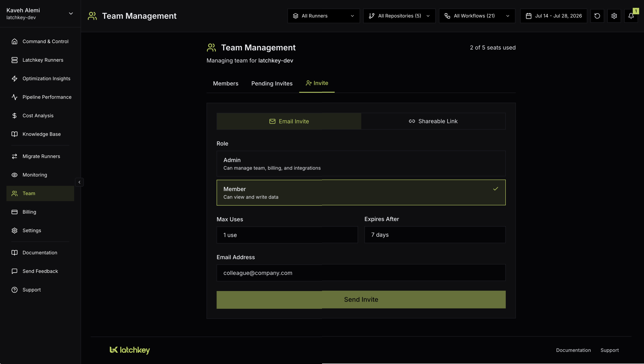644x364 pixels.
Task: Click the Latchkey Runners server icon
Action: (x=15, y=60)
